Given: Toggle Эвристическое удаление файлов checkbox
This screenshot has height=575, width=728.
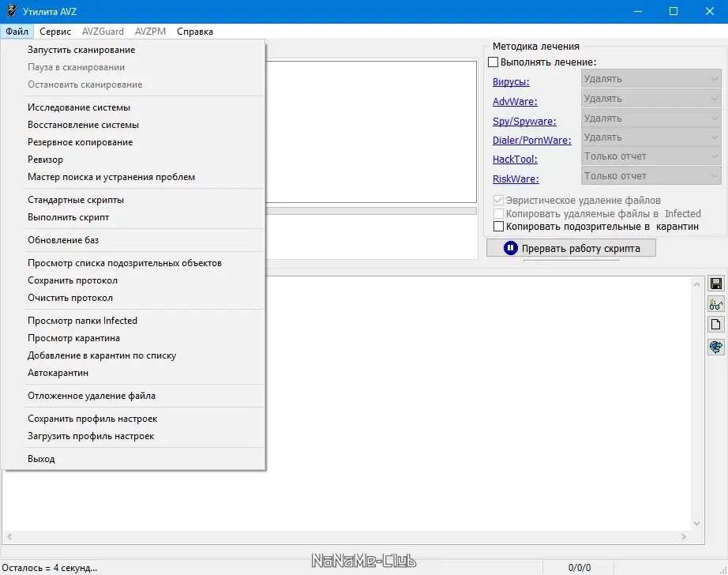Looking at the screenshot, I should tap(498, 200).
